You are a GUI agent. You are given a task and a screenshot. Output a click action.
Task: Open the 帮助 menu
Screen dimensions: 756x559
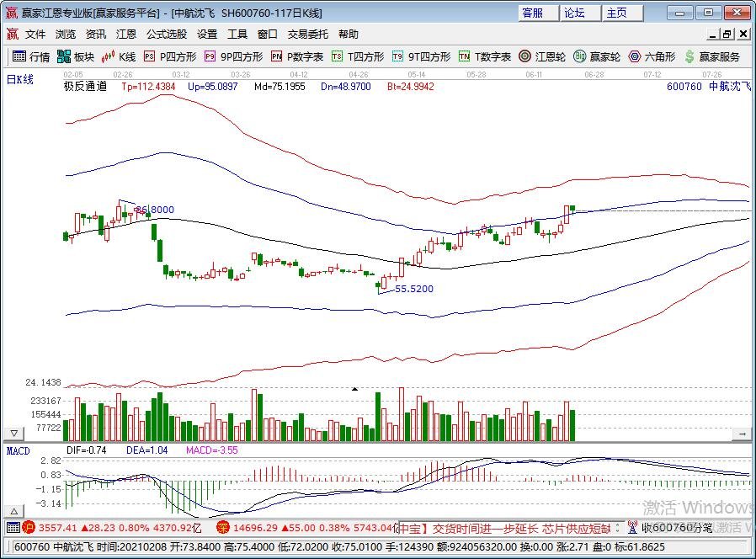point(348,35)
